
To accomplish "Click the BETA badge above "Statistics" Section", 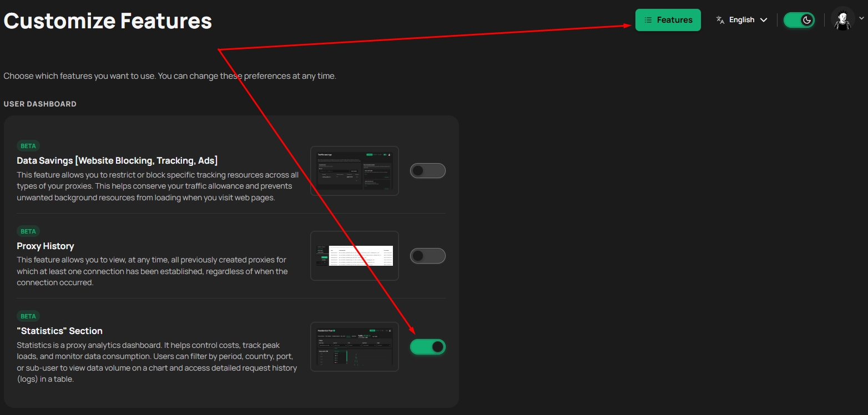I will pos(28,316).
